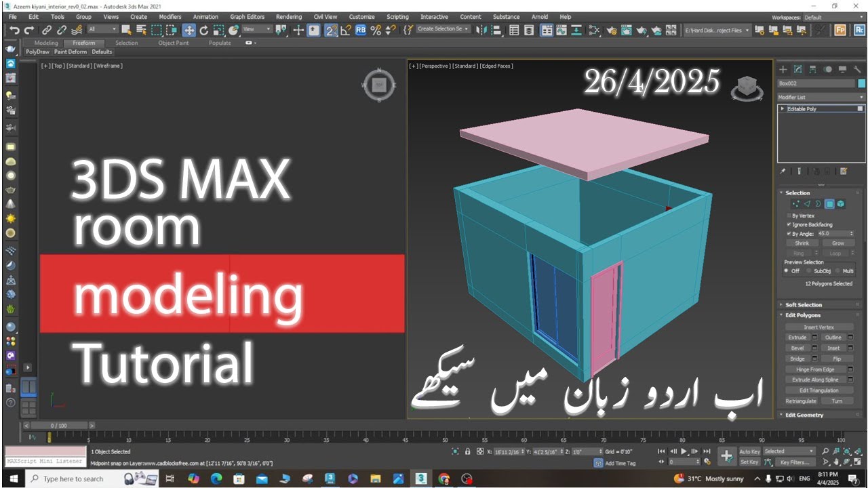
Task: Toggle the 2.5D Snaps icon
Action: click(x=331, y=30)
